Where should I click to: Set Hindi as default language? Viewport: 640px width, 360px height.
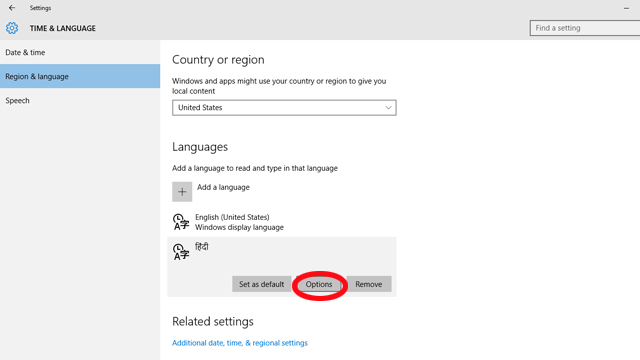pos(262,284)
